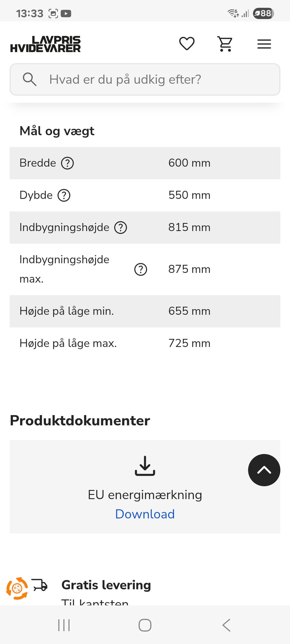
Task: Tap the delivery truck icon
Action: click(40, 585)
